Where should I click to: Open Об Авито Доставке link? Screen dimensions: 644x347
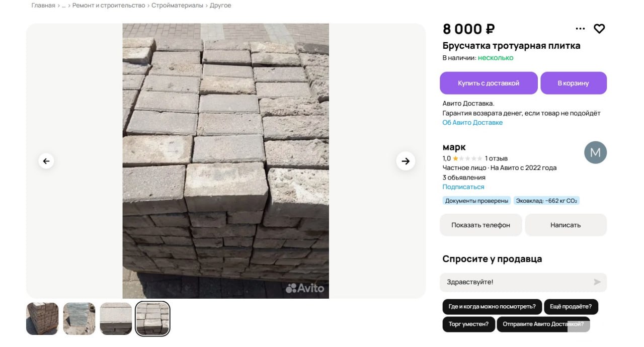[x=472, y=123]
